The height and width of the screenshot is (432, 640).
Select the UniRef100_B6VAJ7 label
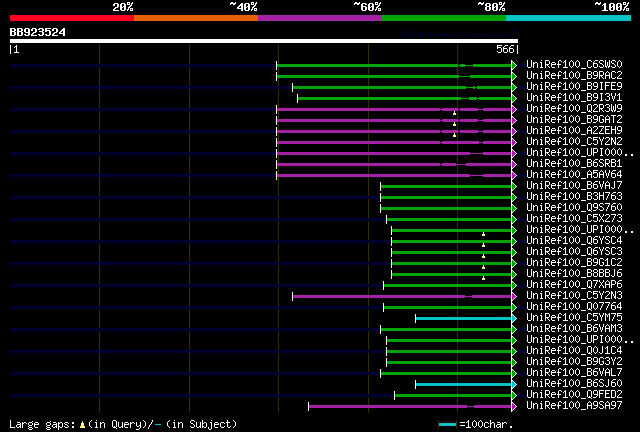coord(574,186)
